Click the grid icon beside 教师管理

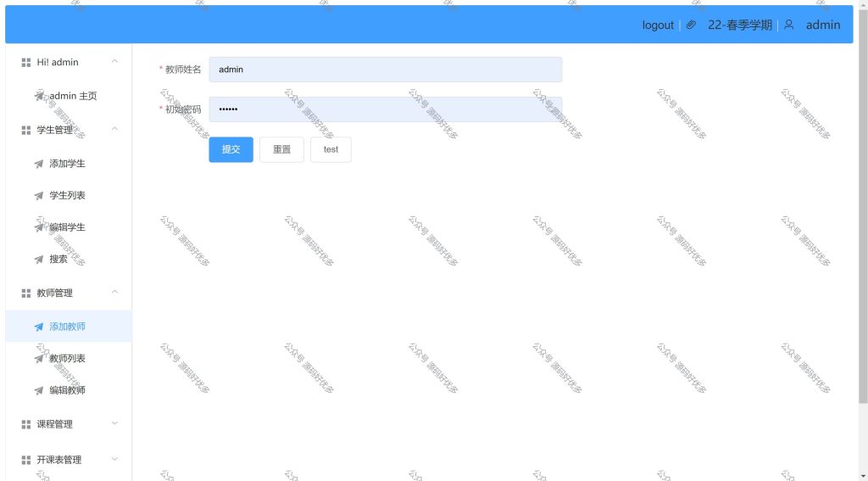(x=26, y=294)
